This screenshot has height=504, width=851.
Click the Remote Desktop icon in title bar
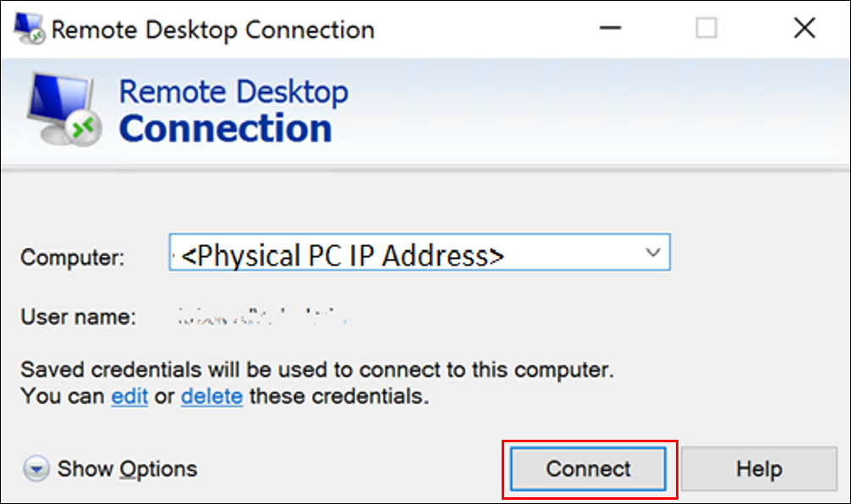click(x=27, y=30)
